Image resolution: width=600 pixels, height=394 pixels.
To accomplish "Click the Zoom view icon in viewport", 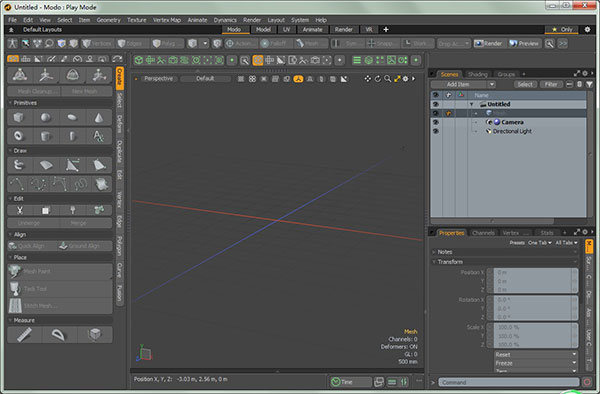I will tap(388, 79).
